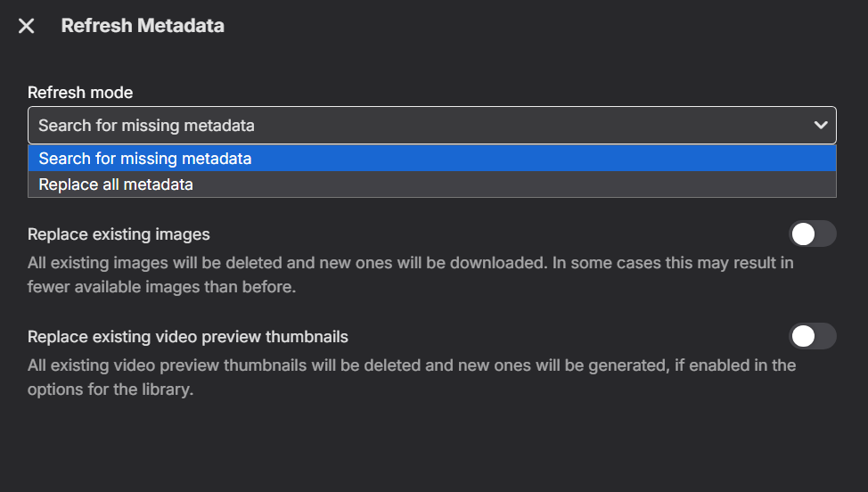Select the Replace all metadata option
The width and height of the screenshot is (868, 492).
(432, 184)
